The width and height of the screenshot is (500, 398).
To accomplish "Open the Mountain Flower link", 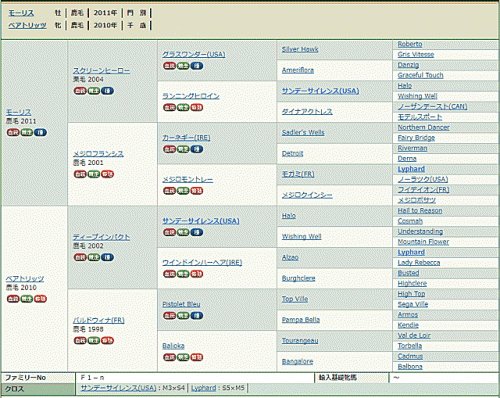I will click(x=423, y=242).
